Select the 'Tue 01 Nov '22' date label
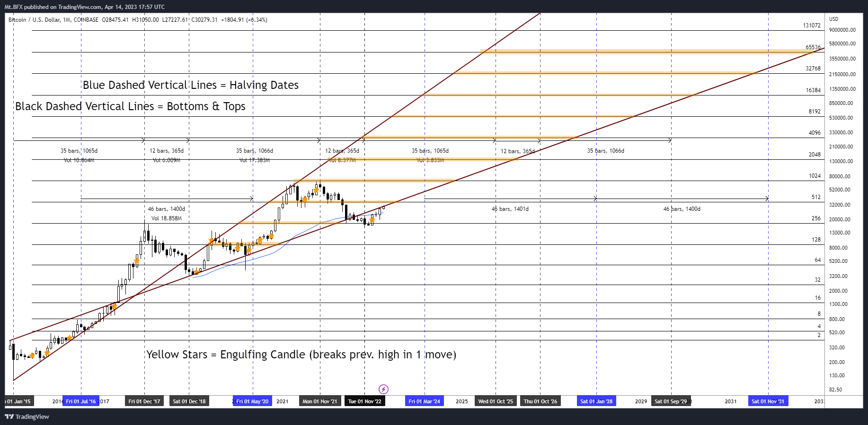868x425 pixels. (x=364, y=401)
